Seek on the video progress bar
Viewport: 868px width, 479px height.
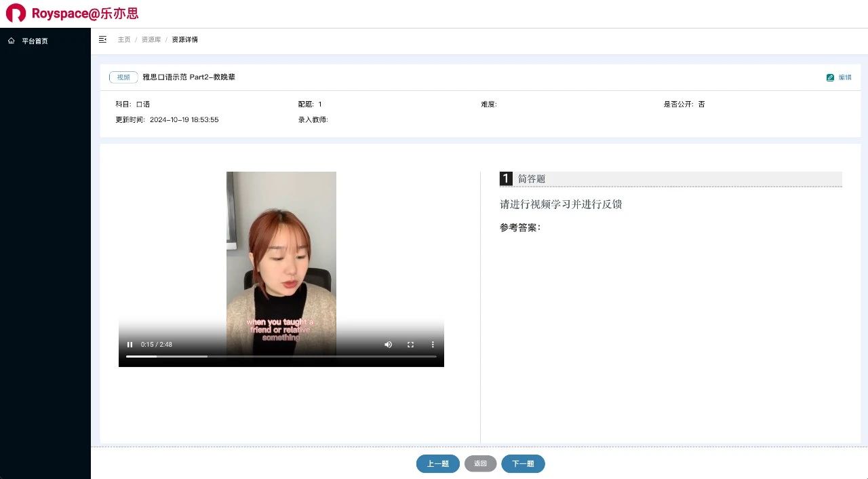coord(281,356)
